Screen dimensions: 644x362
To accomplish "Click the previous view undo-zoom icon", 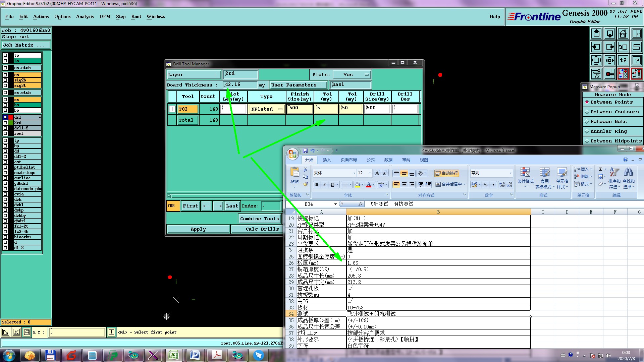I will (x=623, y=47).
